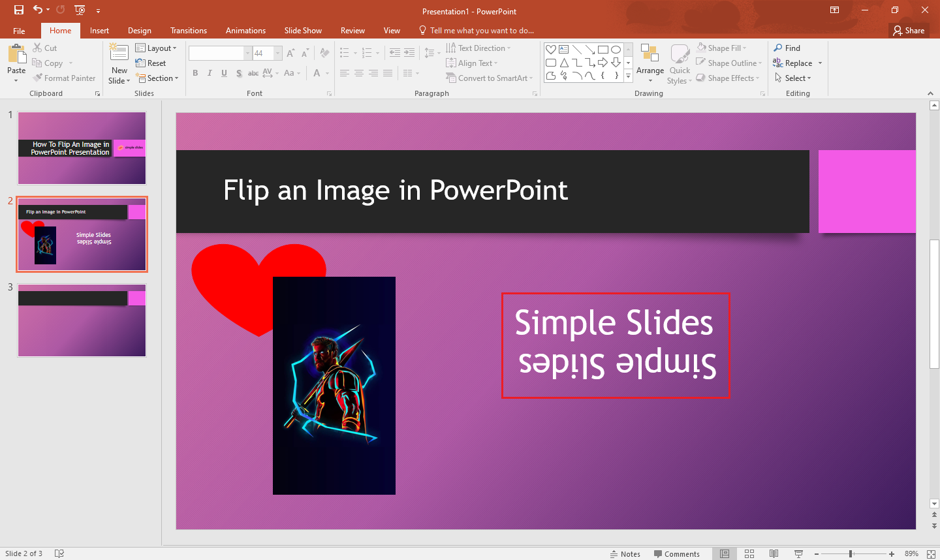Click the Format Painter icon
This screenshot has height=560, width=940.
tap(38, 78)
